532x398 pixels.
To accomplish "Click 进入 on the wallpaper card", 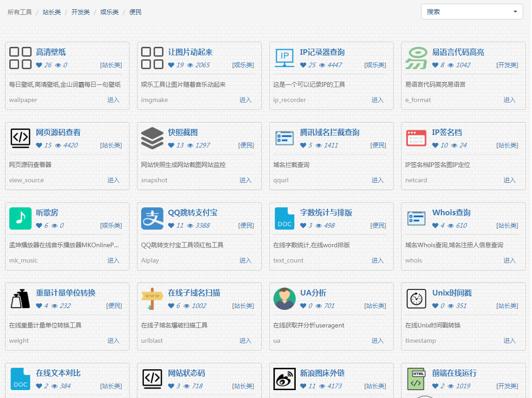I will 113,100.
